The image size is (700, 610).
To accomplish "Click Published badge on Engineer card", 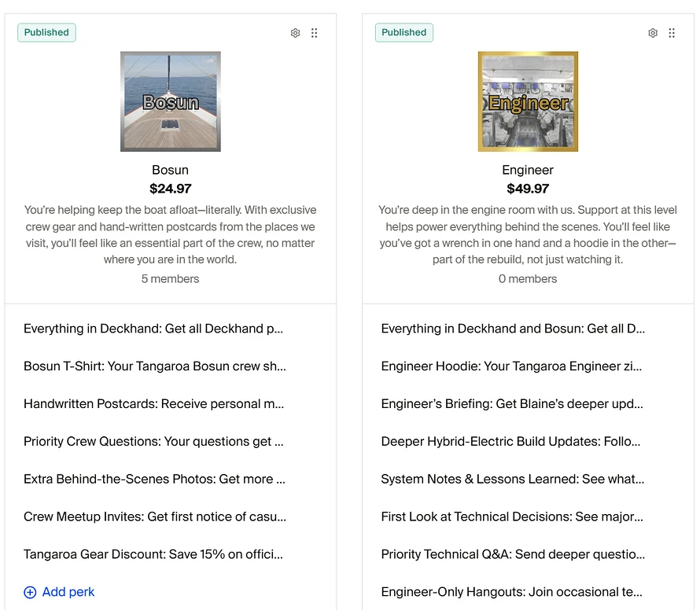I will coord(404,32).
